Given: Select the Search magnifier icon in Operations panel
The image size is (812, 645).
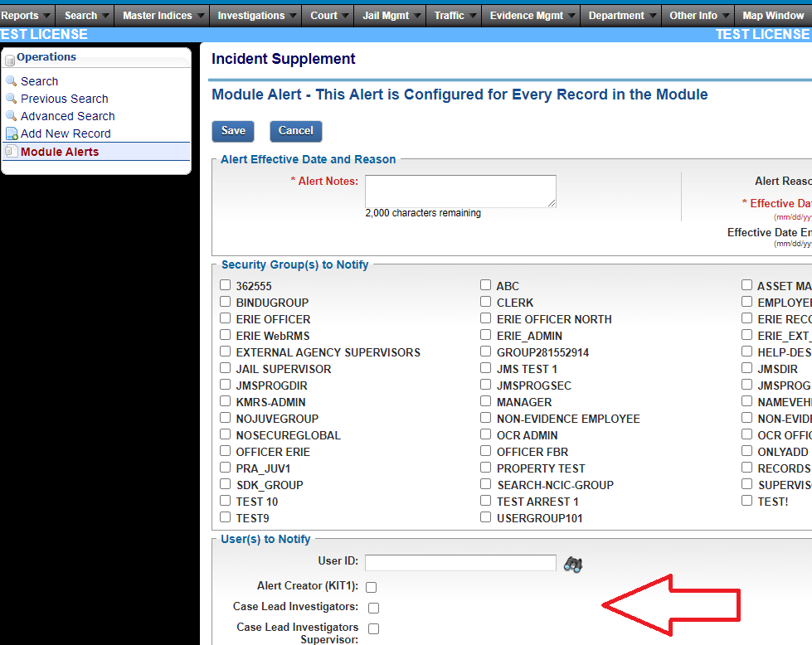Looking at the screenshot, I should pos(13,81).
